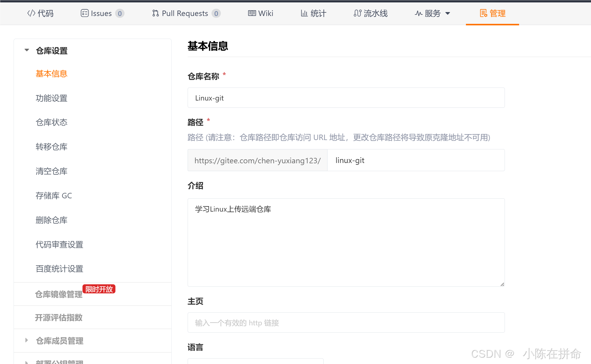Click the Issues checklist icon
The width and height of the screenshot is (591, 364).
pos(85,13)
